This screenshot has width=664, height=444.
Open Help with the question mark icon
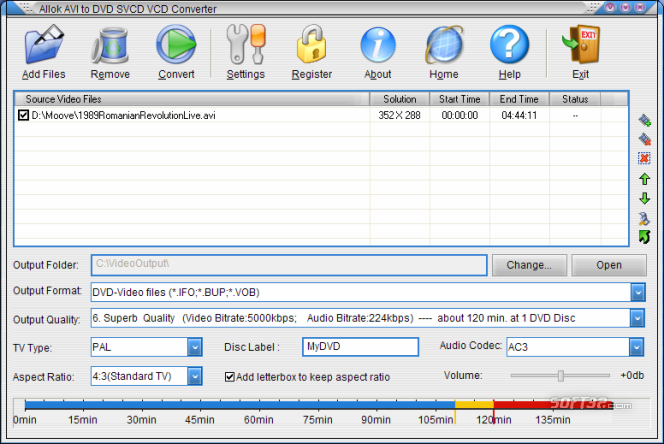point(509,44)
